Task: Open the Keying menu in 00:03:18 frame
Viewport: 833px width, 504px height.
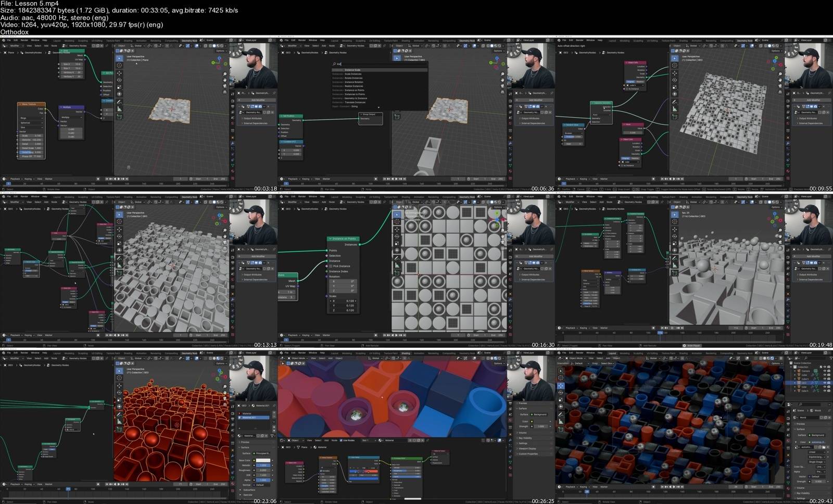Action: [x=29, y=179]
